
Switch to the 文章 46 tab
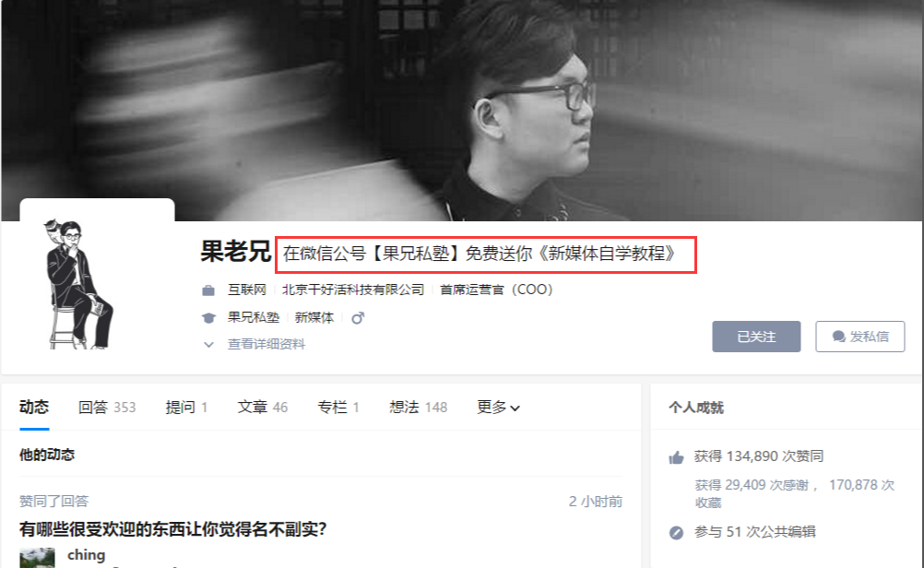pyautogui.click(x=262, y=408)
